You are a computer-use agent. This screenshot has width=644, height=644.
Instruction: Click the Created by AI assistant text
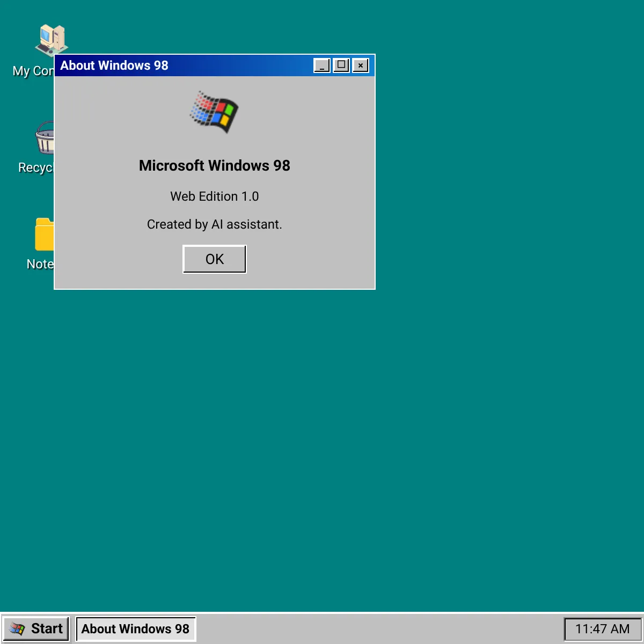pyautogui.click(x=214, y=224)
